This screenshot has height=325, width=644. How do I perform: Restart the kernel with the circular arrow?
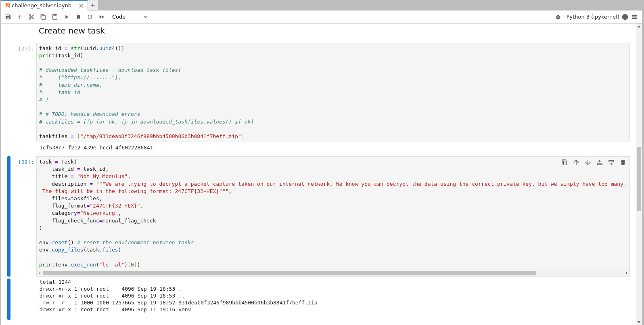click(90, 17)
